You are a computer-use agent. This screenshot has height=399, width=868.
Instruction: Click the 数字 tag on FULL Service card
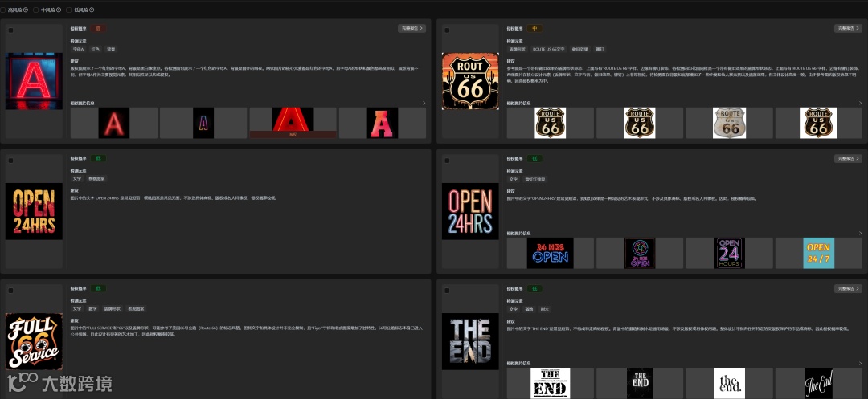[x=93, y=309]
